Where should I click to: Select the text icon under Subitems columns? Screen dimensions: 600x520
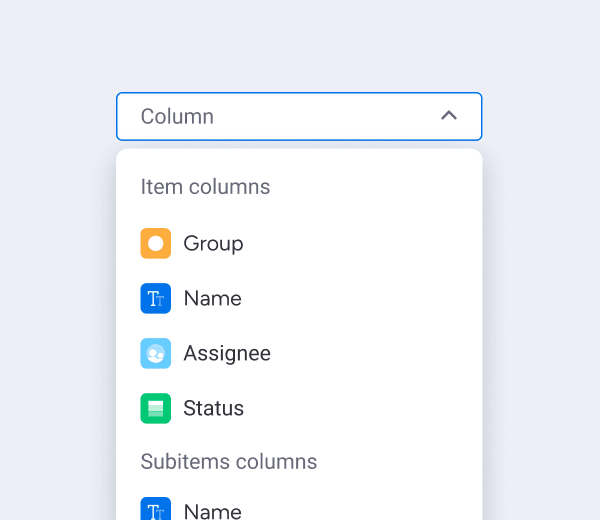[x=155, y=509]
